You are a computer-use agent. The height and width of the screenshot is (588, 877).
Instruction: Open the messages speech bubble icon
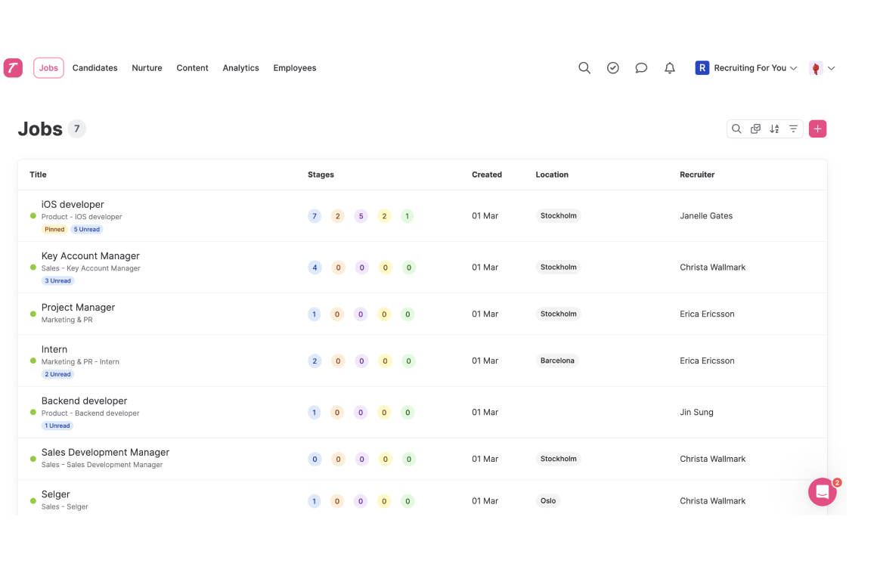[641, 67]
